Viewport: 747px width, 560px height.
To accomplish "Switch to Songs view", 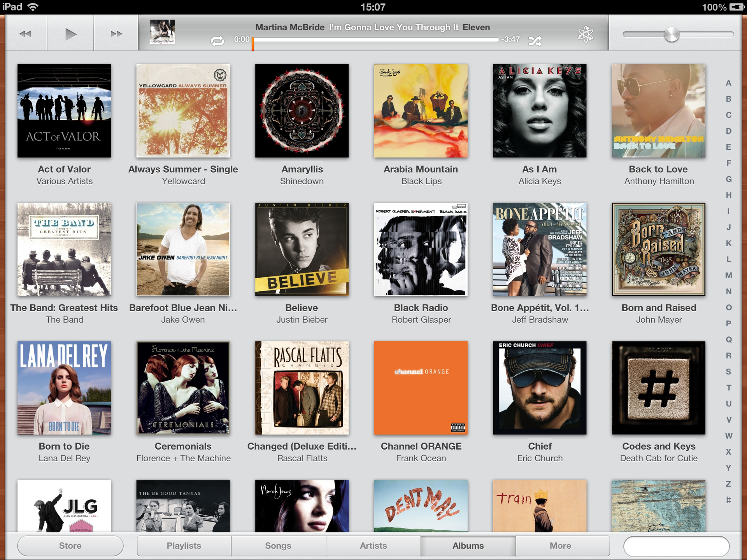I will click(x=278, y=546).
